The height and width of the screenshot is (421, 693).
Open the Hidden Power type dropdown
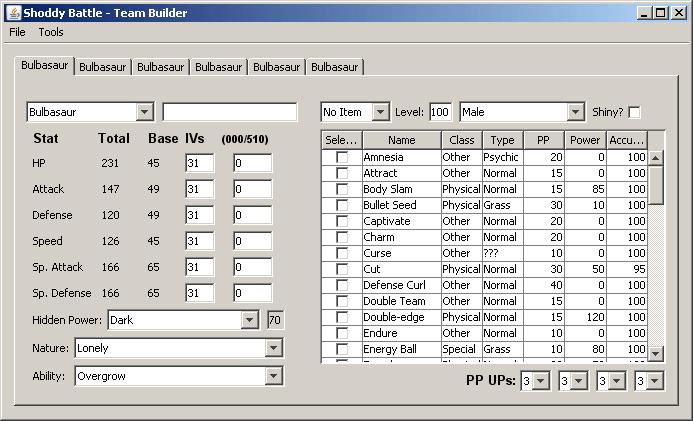[x=183, y=320]
